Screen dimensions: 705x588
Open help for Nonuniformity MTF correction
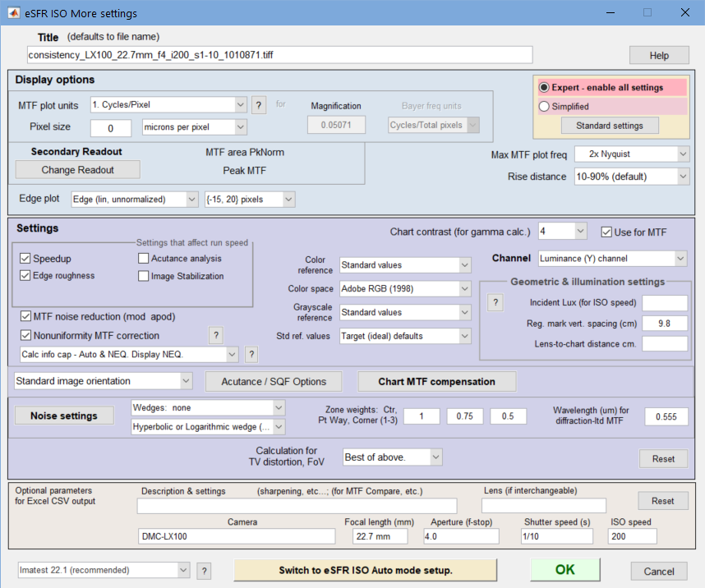click(216, 335)
